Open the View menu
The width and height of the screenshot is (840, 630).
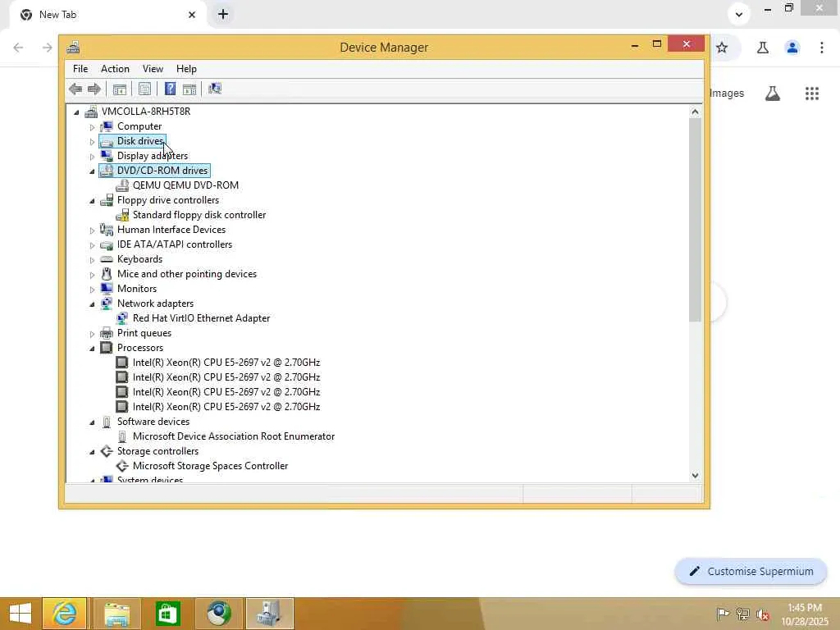[153, 69]
